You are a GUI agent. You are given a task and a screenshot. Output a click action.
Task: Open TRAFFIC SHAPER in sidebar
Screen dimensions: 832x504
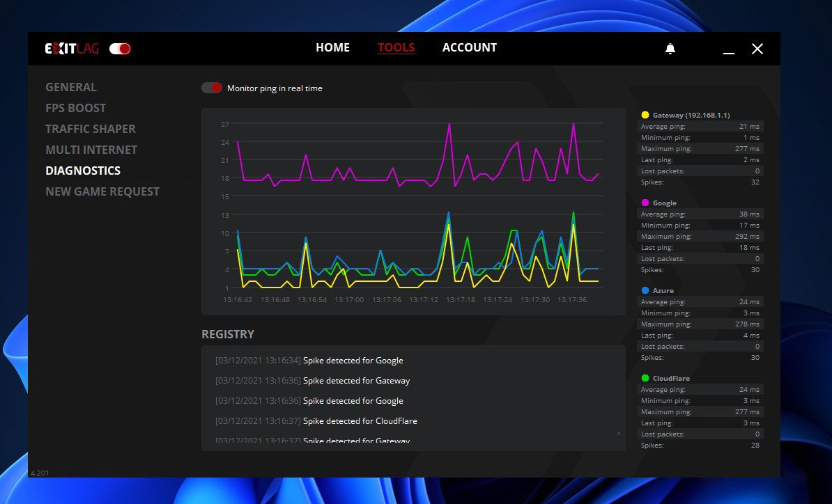tap(91, 129)
